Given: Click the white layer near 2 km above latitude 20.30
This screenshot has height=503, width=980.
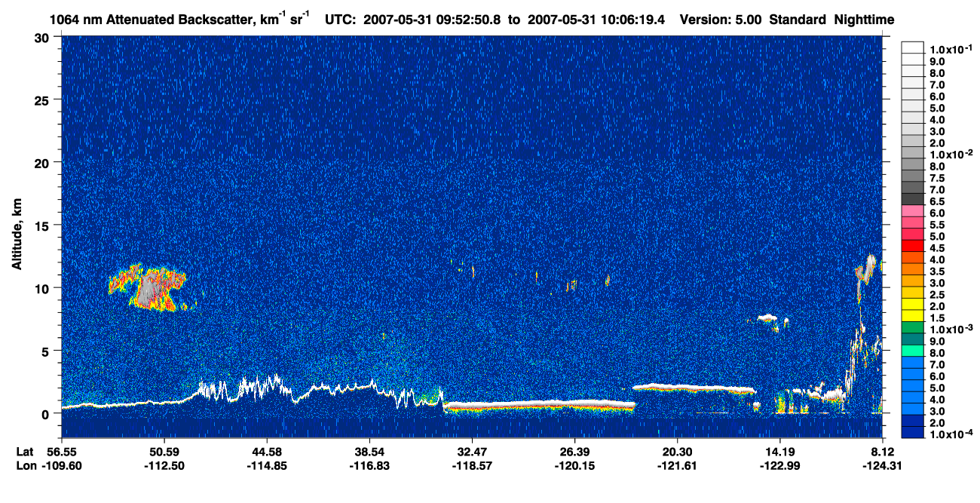Looking at the screenshot, I should (x=694, y=388).
